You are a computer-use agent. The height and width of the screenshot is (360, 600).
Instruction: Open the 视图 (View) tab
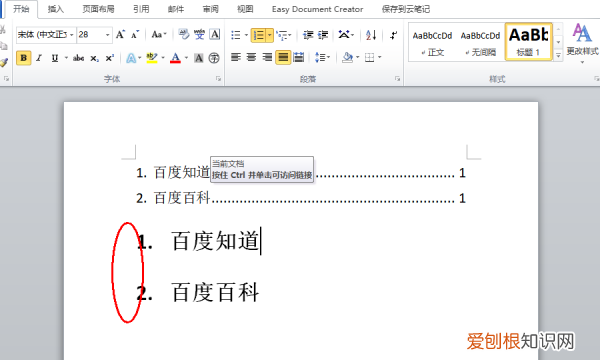(x=245, y=9)
